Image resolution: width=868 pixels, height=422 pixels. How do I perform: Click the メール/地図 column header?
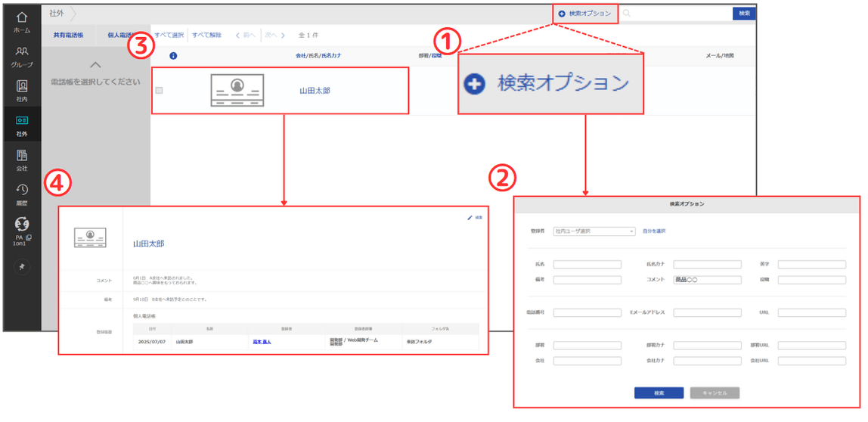[x=721, y=56]
